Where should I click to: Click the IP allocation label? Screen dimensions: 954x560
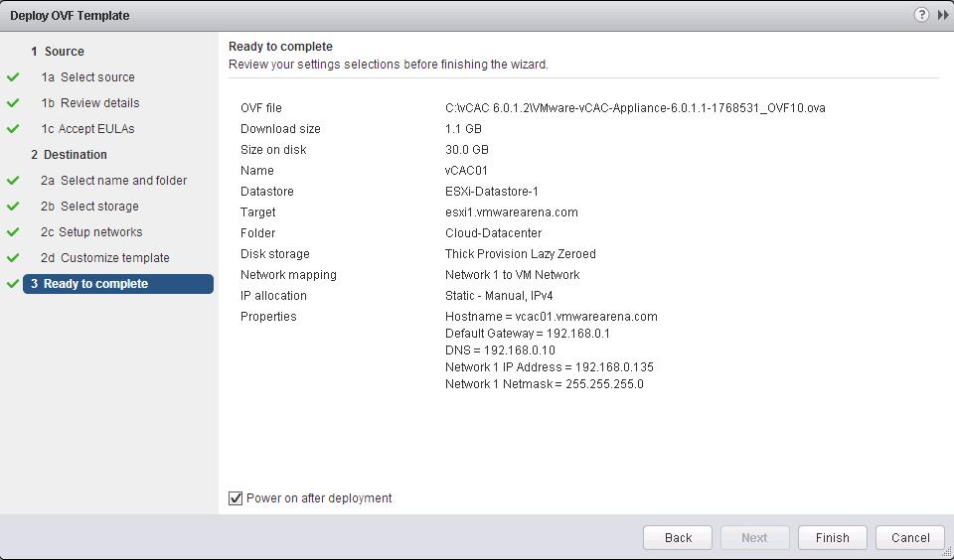point(273,296)
